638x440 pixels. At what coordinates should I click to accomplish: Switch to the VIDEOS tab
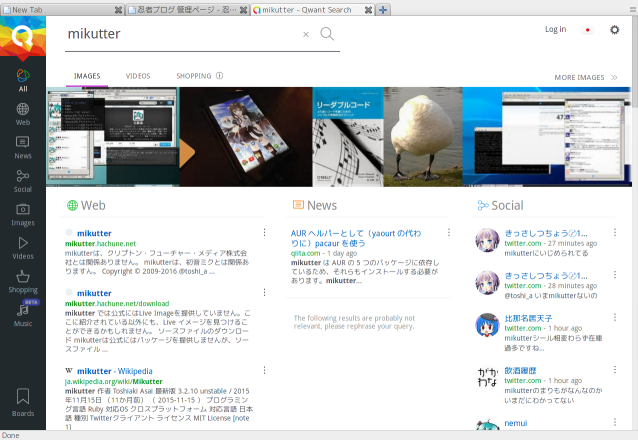[x=138, y=76]
